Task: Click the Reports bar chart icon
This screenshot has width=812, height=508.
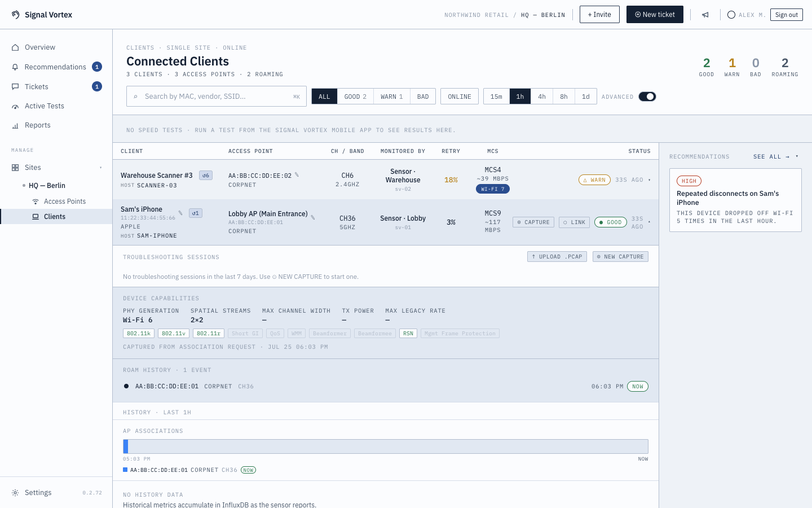Action: pos(15,125)
